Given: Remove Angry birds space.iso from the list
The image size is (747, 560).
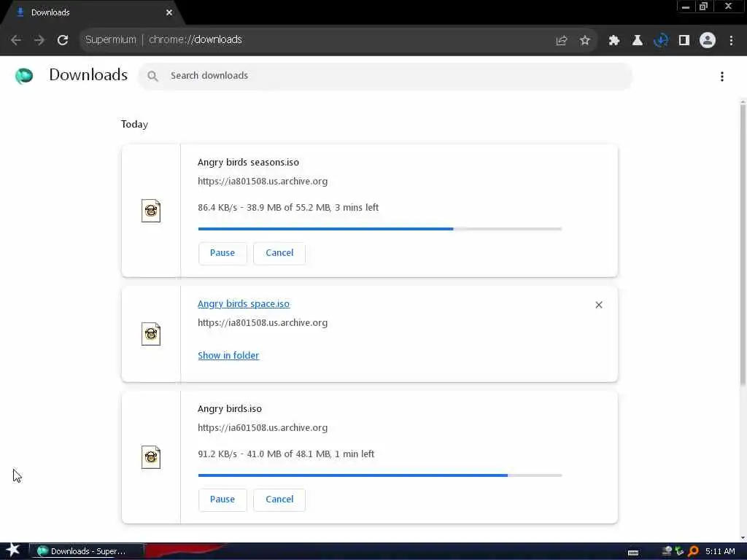Looking at the screenshot, I should pyautogui.click(x=599, y=305).
